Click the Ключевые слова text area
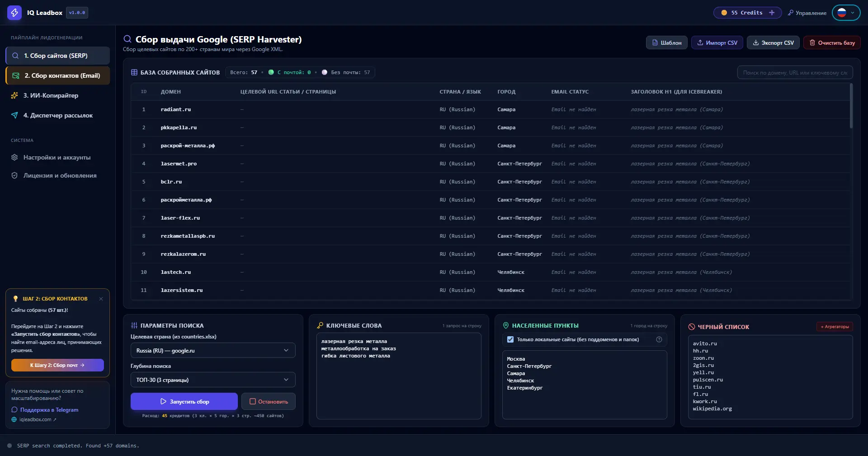The height and width of the screenshot is (456, 868). [x=399, y=376]
